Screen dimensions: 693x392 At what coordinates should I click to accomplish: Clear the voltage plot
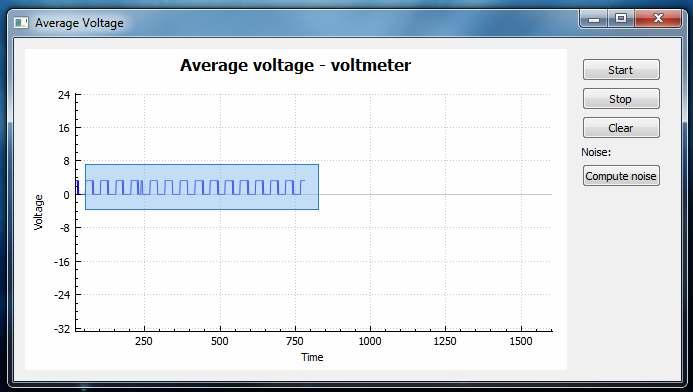click(x=621, y=128)
